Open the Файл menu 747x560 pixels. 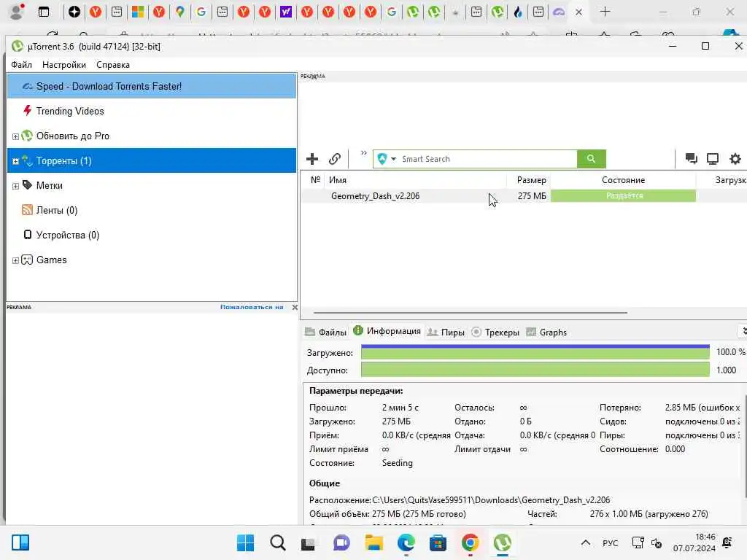[21, 65]
